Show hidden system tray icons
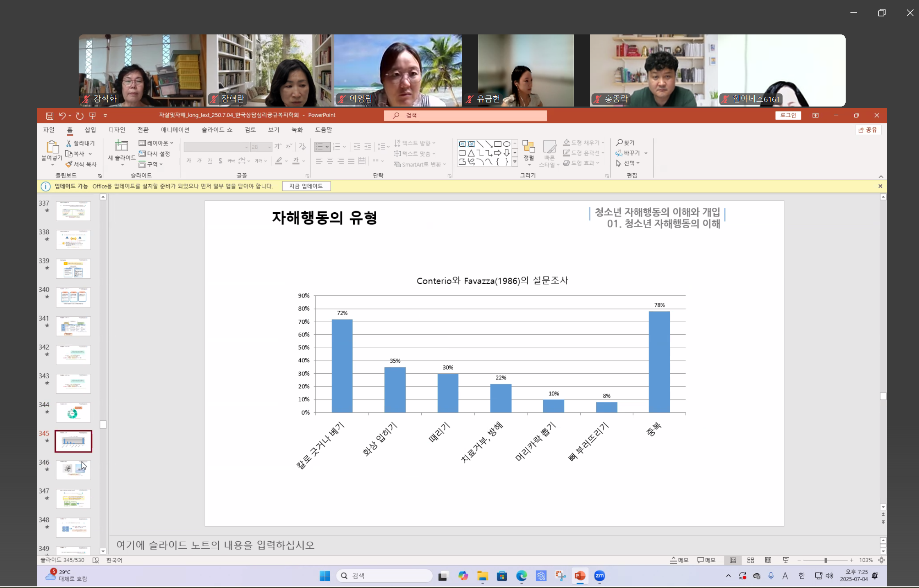The height and width of the screenshot is (588, 919). click(x=728, y=576)
